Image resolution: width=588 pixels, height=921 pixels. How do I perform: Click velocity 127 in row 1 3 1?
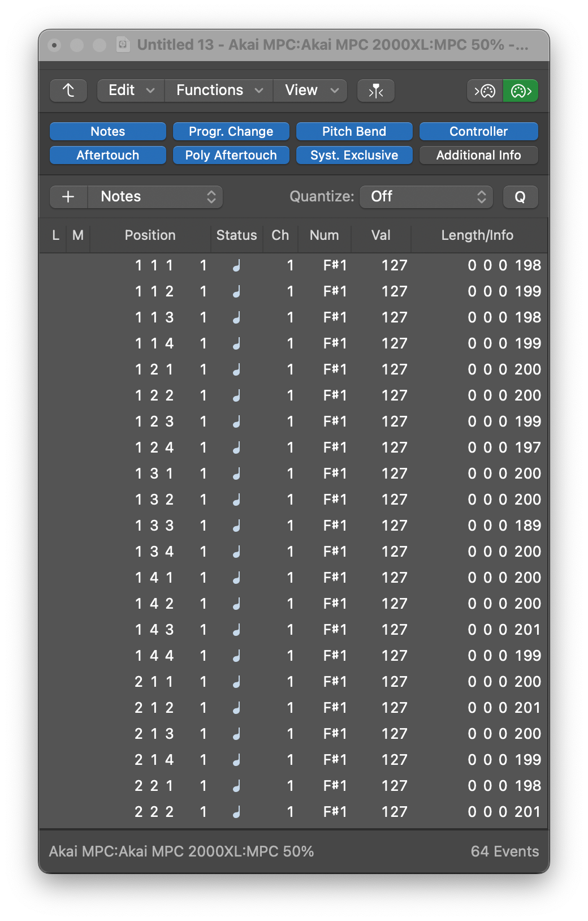pyautogui.click(x=395, y=474)
